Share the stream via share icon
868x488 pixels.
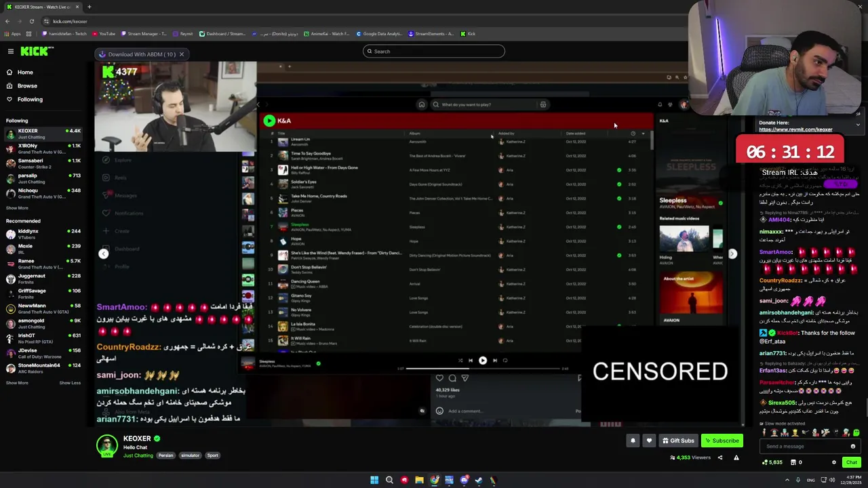pyautogui.click(x=720, y=457)
